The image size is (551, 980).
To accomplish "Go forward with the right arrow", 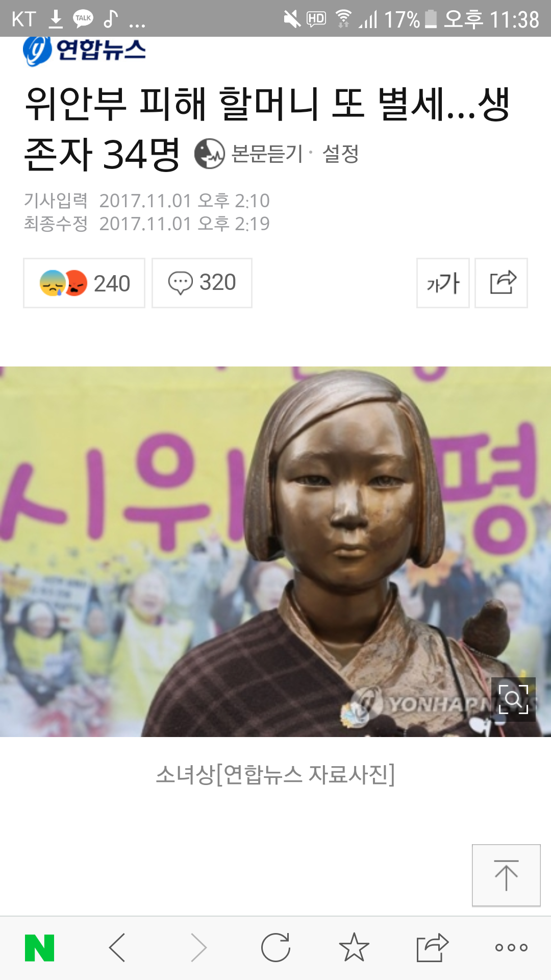I will (198, 948).
